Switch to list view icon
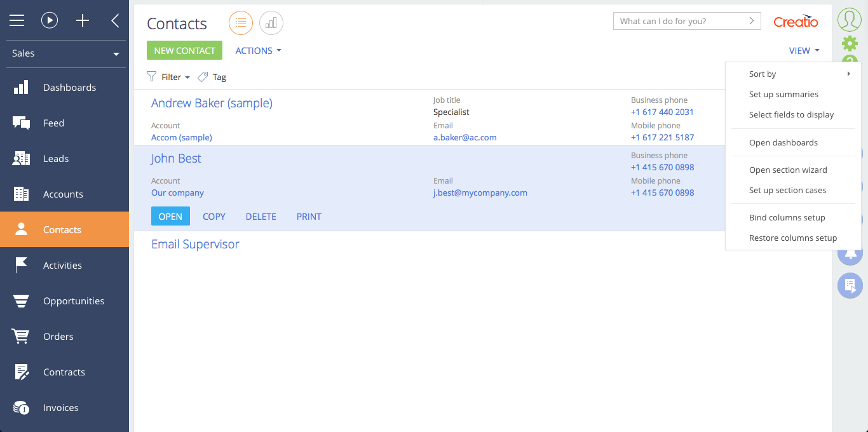Viewport: 868px width, 432px height. tap(241, 24)
